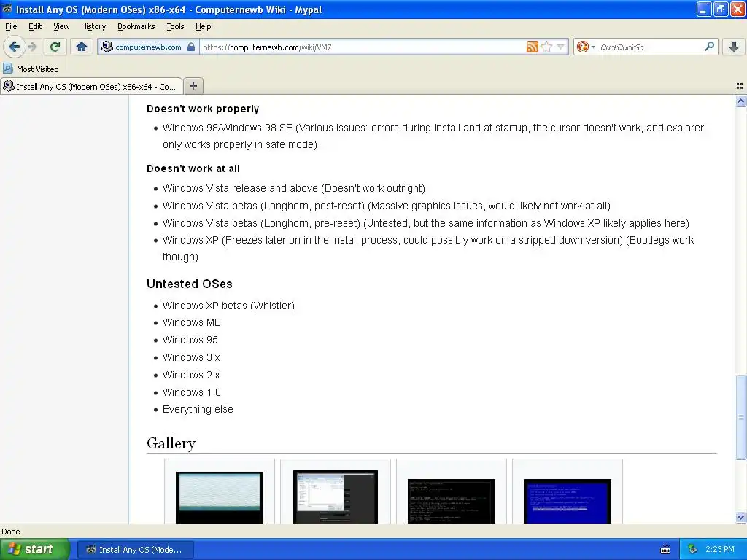This screenshot has height=560, width=747.
Task: Click the 'Windows 2.x' list item
Action: tap(191, 376)
